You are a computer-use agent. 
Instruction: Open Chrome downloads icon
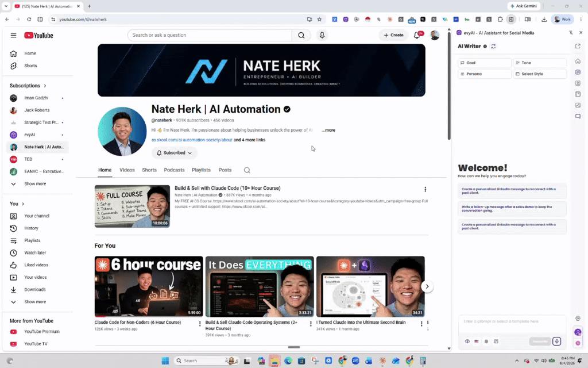544,19
